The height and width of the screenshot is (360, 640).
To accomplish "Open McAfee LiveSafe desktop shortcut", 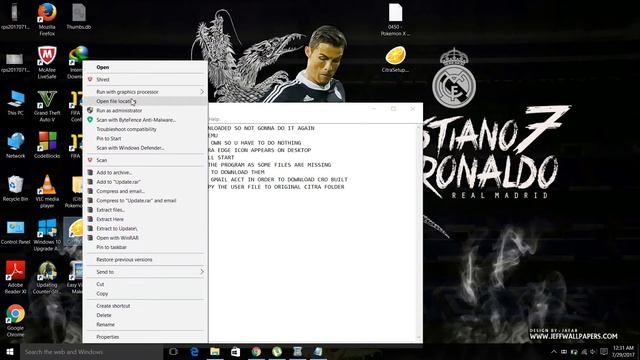I will (x=47, y=62).
